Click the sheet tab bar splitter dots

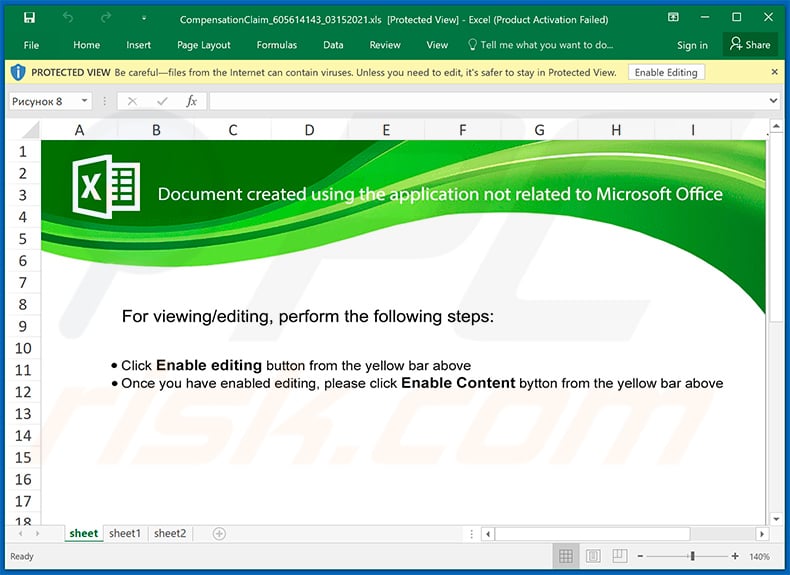(472, 534)
